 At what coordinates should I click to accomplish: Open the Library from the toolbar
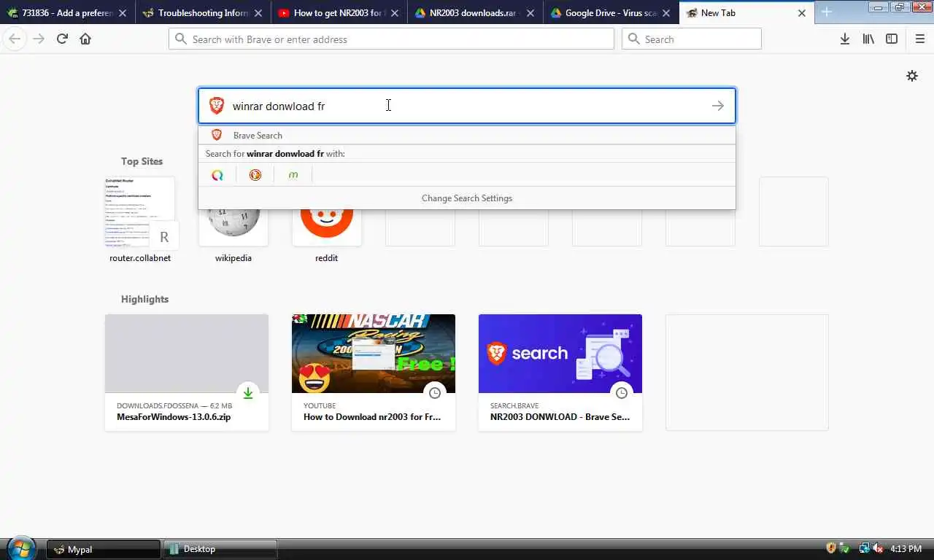click(868, 39)
